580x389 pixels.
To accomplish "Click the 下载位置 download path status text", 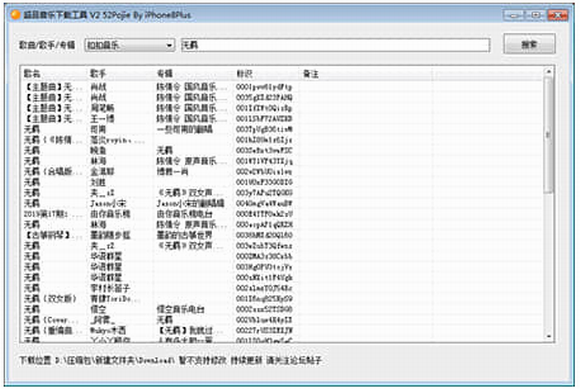I will (x=171, y=360).
